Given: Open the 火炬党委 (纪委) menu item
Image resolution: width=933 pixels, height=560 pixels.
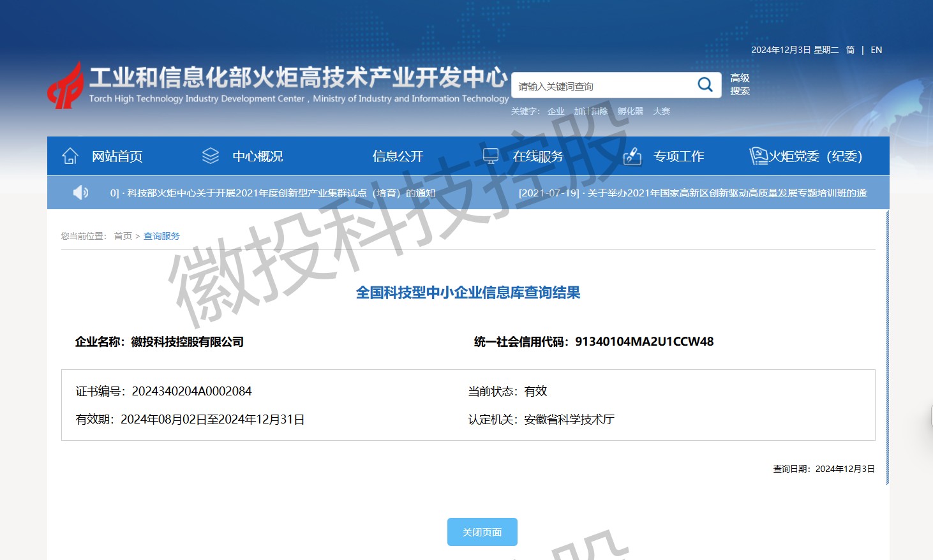Looking at the screenshot, I should tap(816, 156).
